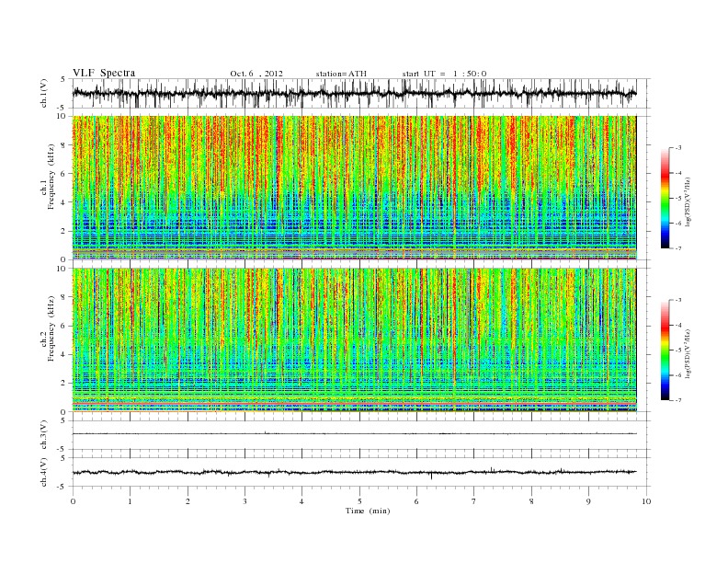Click the "-7" tick on ch.2 colorbar

(678, 400)
